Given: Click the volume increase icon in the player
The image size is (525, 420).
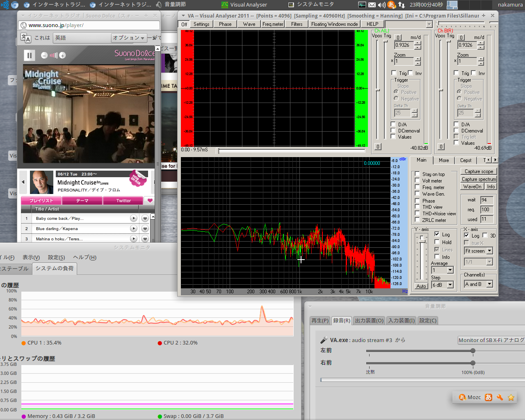Looking at the screenshot, I should [62, 55].
